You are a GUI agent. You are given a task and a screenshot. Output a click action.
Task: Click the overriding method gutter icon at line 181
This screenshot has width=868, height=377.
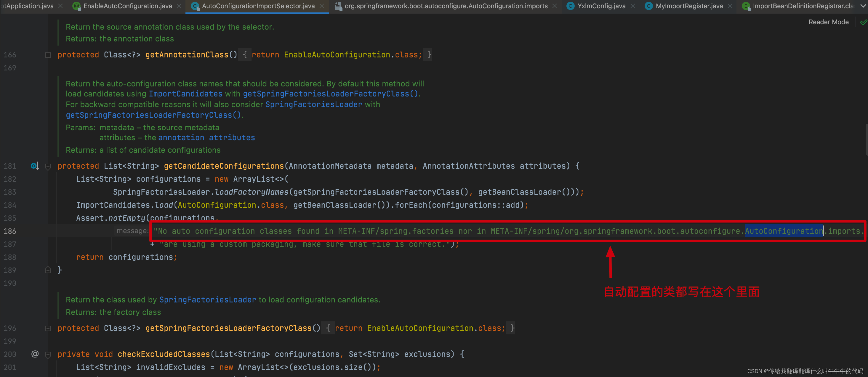35,166
